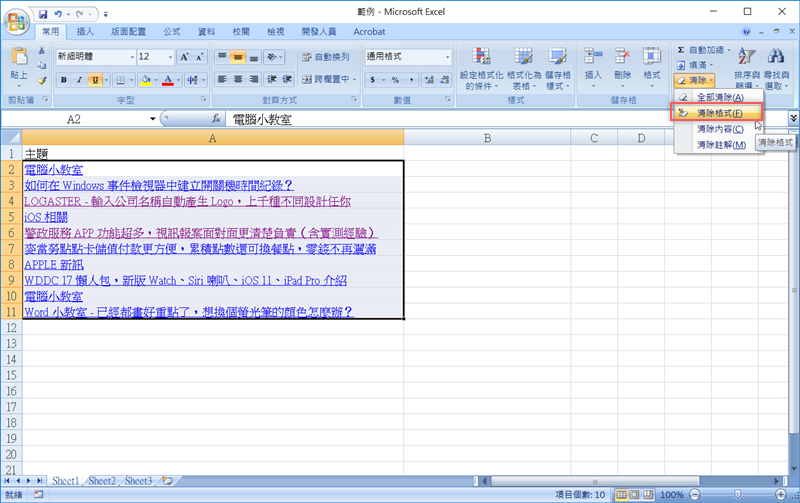Click the Paste clipboard icon
The height and width of the screenshot is (503, 800).
(19, 56)
